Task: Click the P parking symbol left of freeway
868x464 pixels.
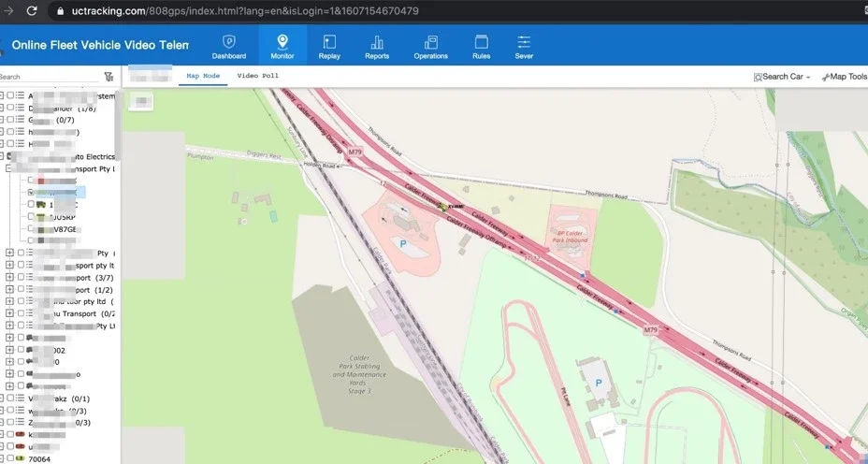Action: pyautogui.click(x=403, y=243)
